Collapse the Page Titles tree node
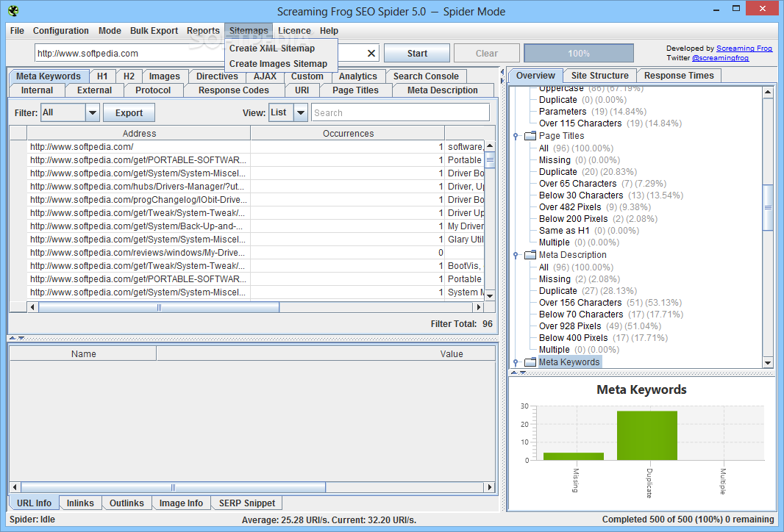 point(516,136)
